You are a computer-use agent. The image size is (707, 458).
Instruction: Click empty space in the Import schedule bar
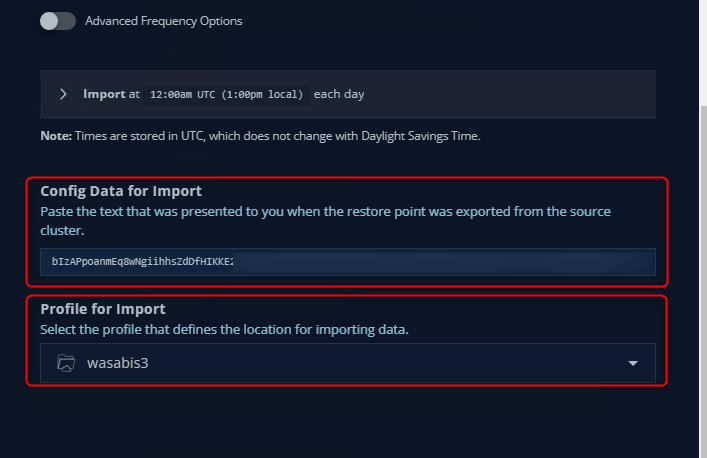(x=500, y=94)
